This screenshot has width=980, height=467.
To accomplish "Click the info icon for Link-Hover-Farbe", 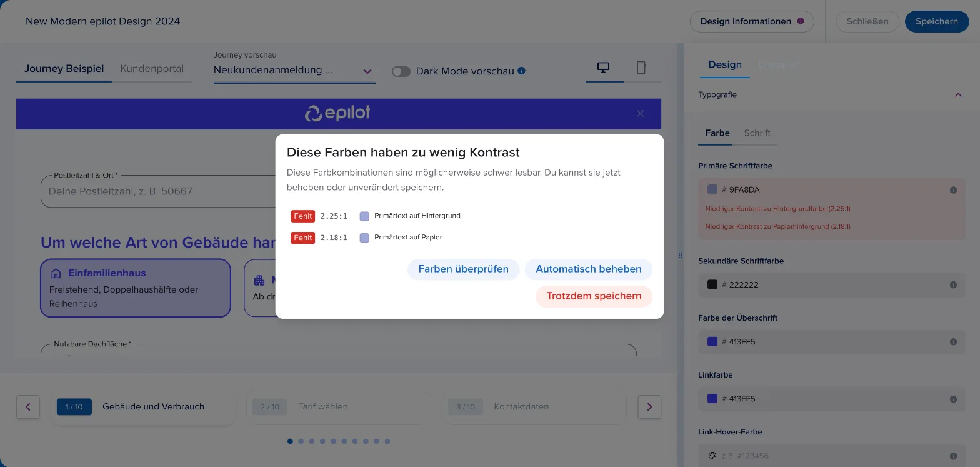I will click(x=953, y=456).
